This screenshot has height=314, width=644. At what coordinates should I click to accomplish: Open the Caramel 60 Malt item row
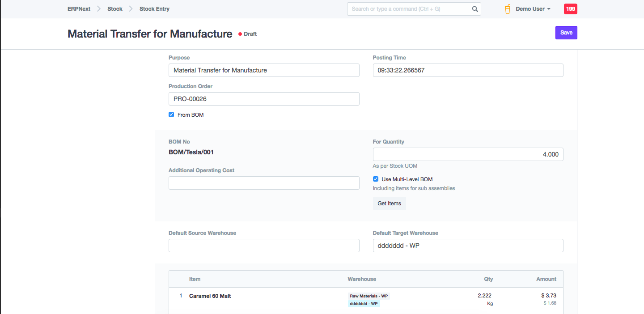210,296
